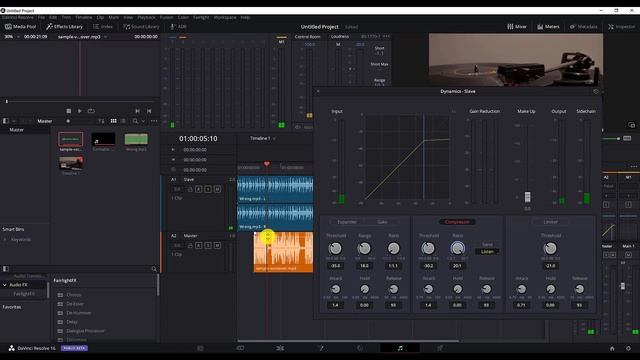Open the File menu
Viewport: 640px width, 360px height.
tap(41, 18)
